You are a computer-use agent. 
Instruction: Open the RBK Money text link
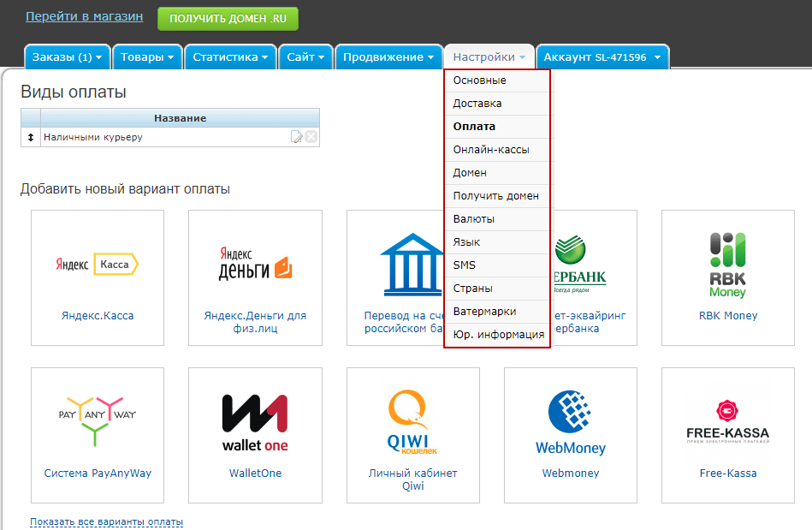pyautogui.click(x=728, y=315)
